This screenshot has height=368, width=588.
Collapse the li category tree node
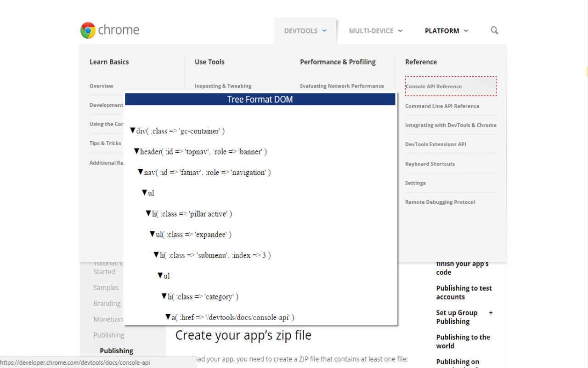pyautogui.click(x=164, y=297)
